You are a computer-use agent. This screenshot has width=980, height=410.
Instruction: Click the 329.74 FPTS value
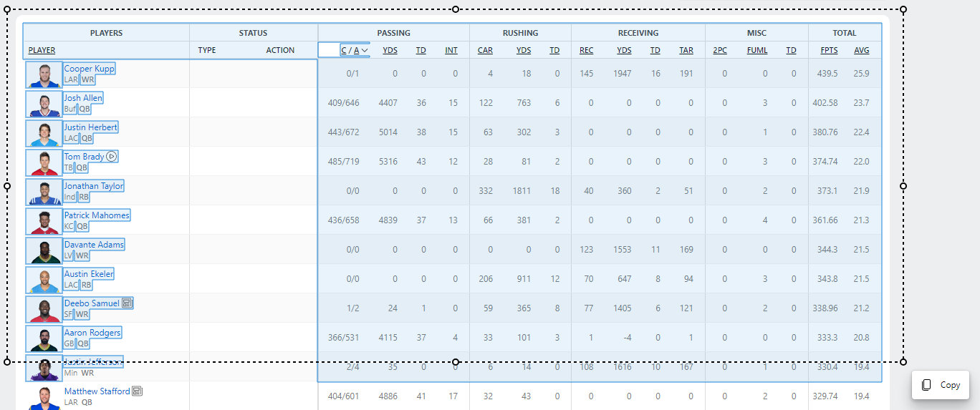(825, 396)
